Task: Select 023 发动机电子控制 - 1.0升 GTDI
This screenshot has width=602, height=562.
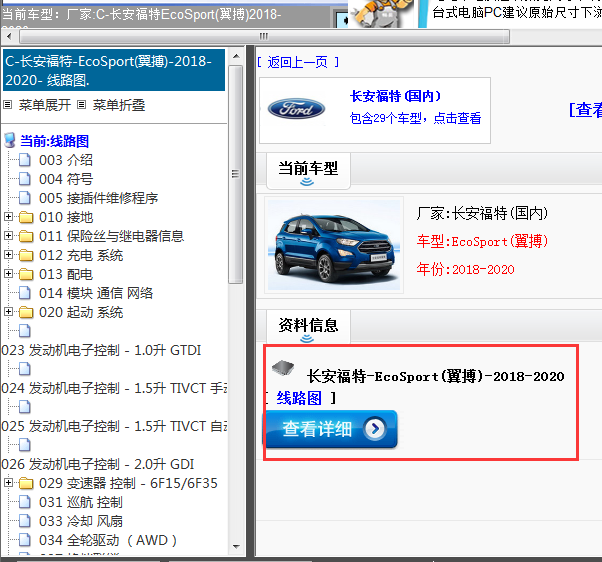Action: (101, 350)
